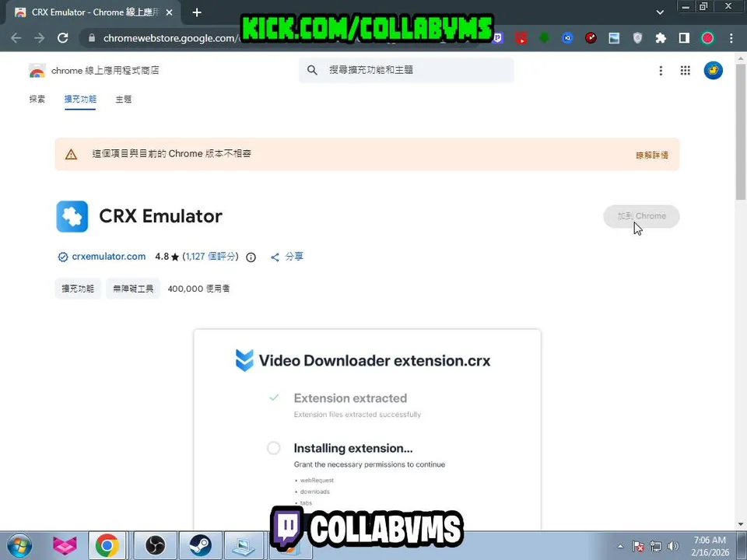Click the 分享 share button
Screen dimensions: 747x560
(x=287, y=257)
